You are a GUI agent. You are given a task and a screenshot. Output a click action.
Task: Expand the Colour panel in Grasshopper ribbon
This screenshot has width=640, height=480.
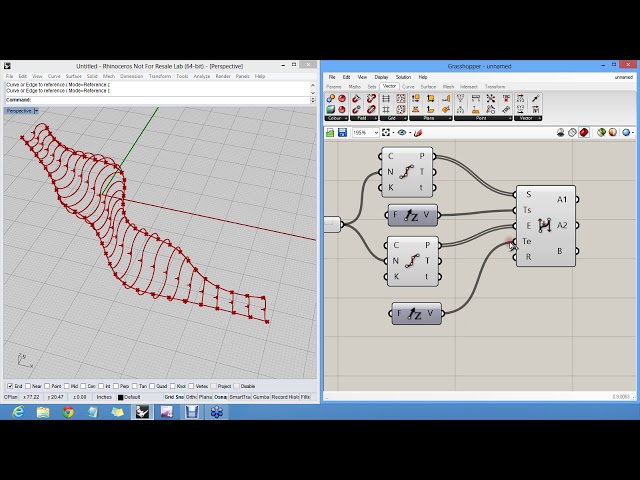point(346,118)
